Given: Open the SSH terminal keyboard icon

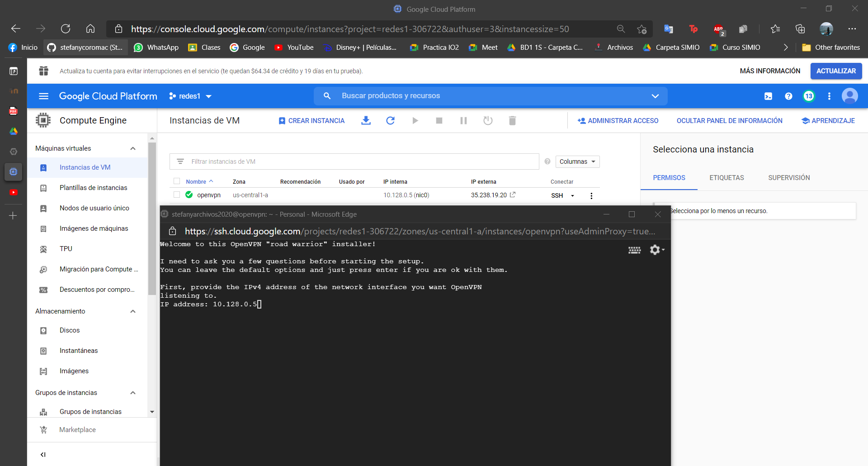Looking at the screenshot, I should tap(635, 250).
